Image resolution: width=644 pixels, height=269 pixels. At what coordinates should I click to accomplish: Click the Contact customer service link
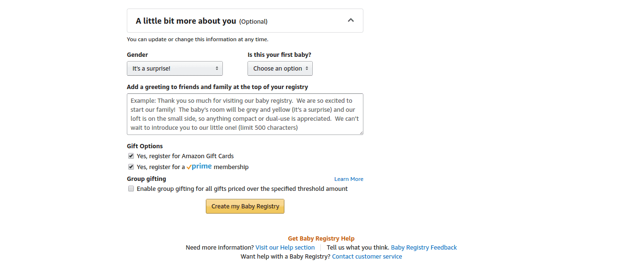tap(367, 257)
